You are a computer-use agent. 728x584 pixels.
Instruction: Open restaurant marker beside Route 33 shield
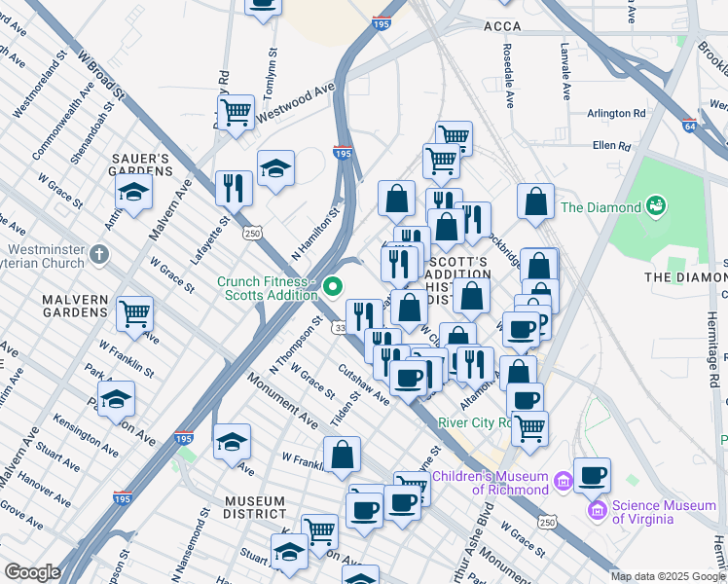click(364, 317)
